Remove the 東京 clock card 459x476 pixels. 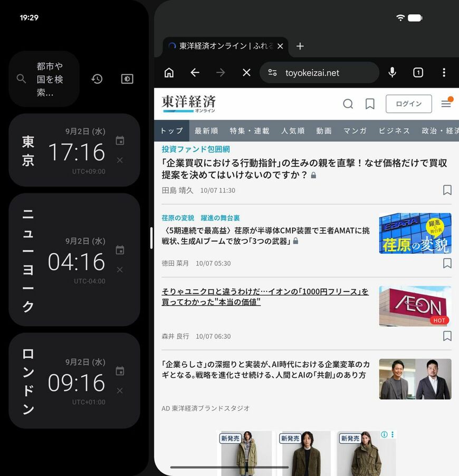point(120,160)
